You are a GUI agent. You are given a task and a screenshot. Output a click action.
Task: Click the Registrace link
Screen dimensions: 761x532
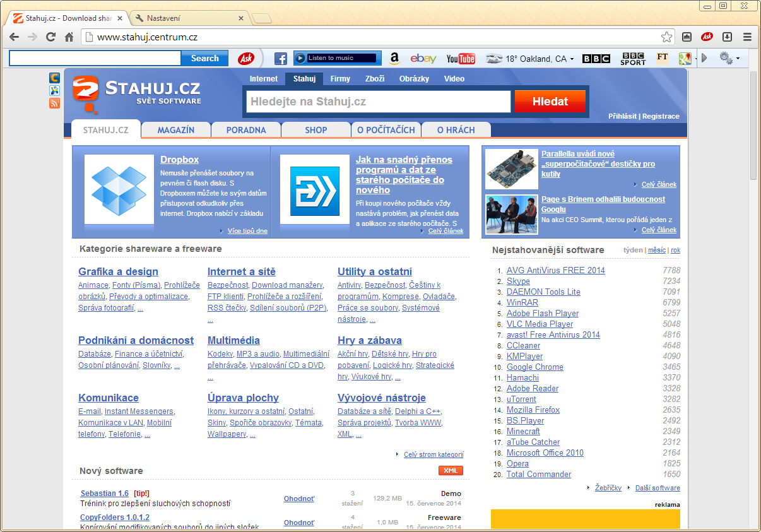click(661, 116)
